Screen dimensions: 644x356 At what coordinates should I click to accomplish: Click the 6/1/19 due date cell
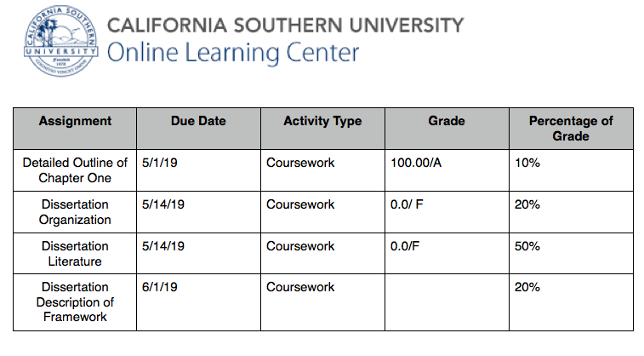[x=160, y=287]
